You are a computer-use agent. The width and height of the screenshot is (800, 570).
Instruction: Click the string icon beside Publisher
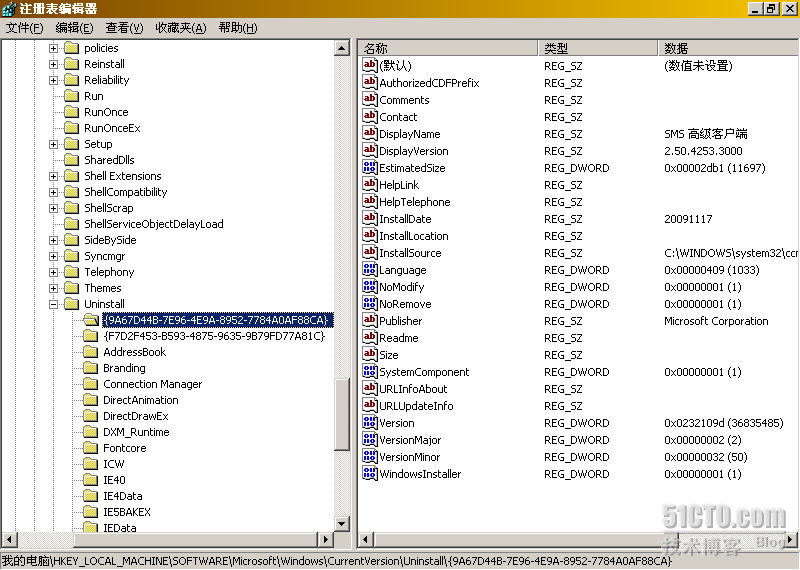(369, 320)
